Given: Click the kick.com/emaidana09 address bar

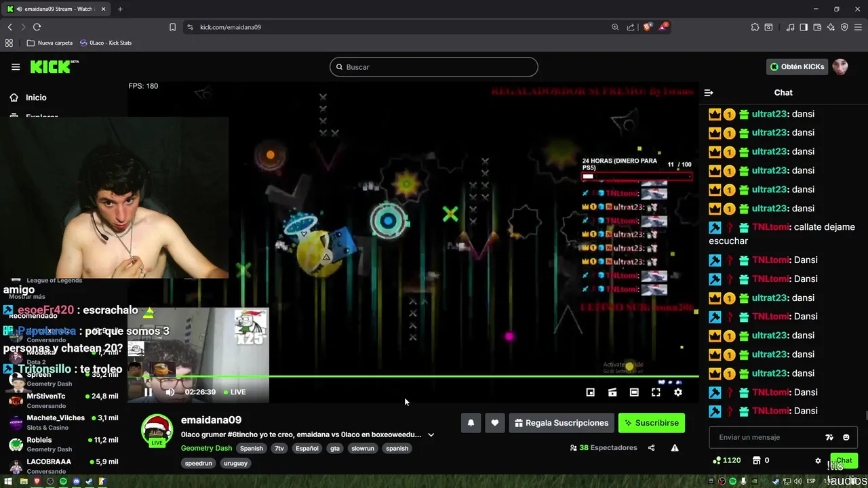Looking at the screenshot, I should [x=231, y=27].
